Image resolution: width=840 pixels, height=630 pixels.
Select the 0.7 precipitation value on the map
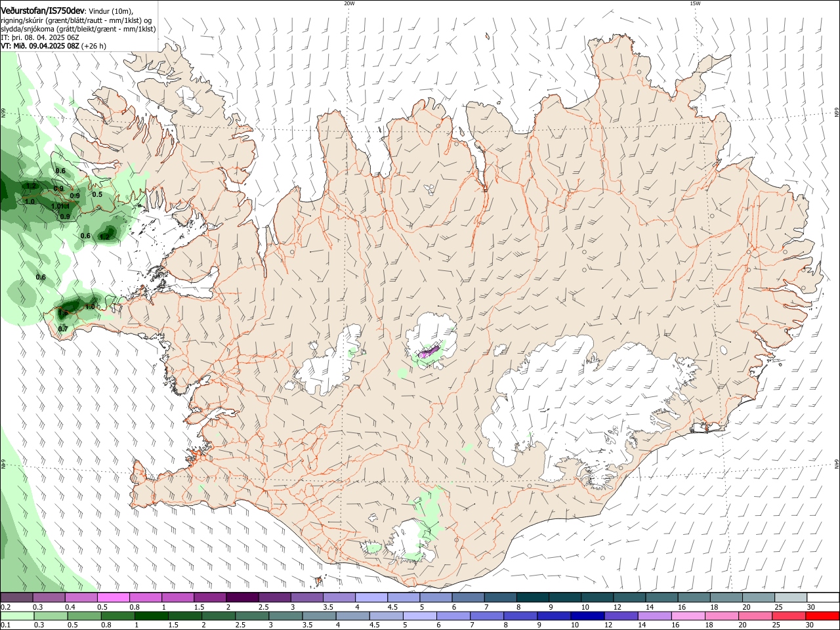63,329
